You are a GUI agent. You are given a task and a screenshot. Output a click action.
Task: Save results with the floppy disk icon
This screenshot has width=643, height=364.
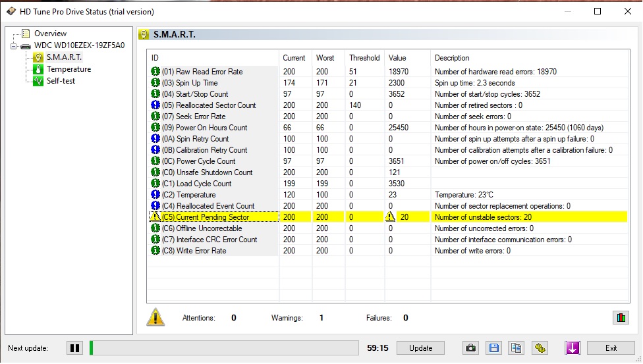point(493,348)
